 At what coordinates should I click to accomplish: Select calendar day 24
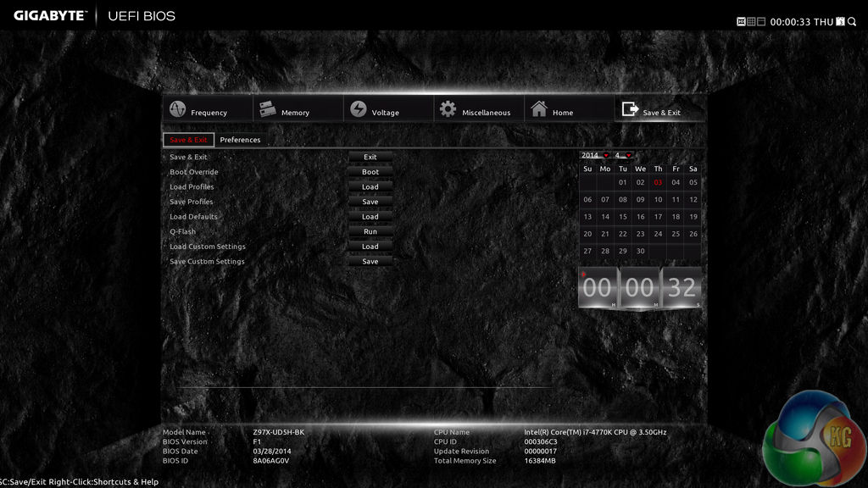[x=658, y=234]
